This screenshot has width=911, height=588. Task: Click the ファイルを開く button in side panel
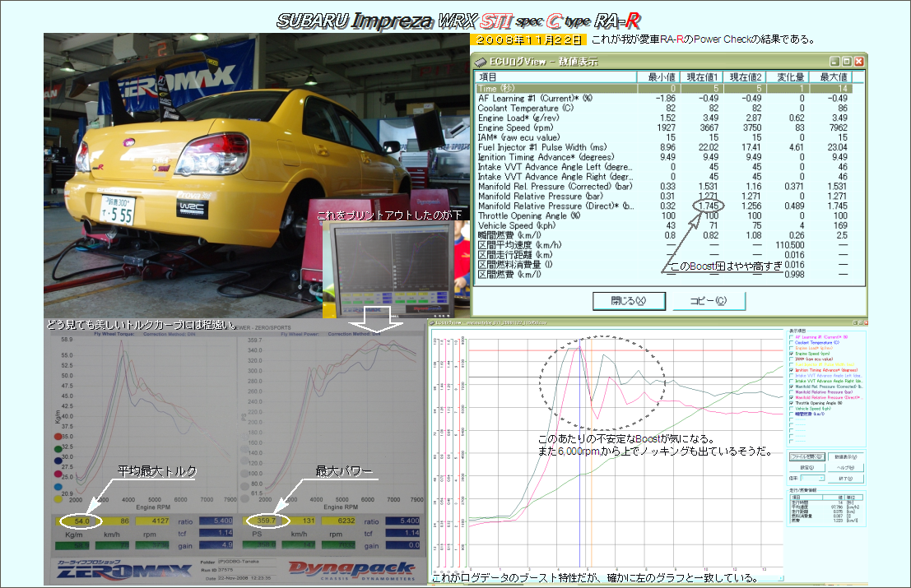point(806,456)
